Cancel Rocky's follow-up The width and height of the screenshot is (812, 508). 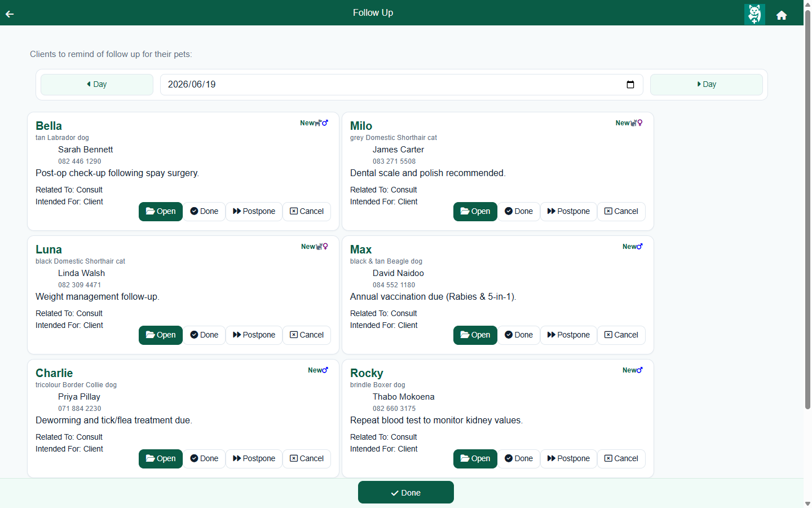click(621, 459)
